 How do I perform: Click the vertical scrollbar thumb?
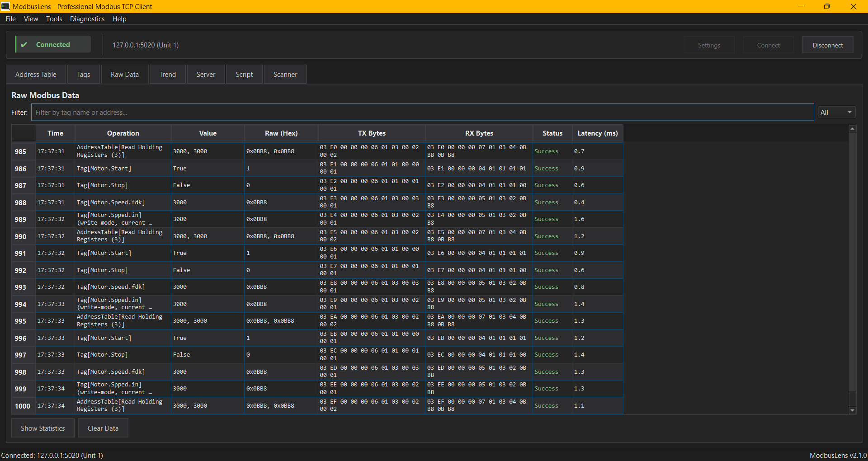tap(852, 399)
